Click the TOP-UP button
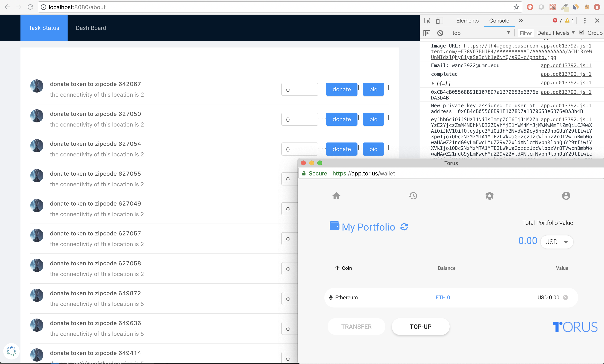Viewport: 604px width, 364px height. (420, 327)
